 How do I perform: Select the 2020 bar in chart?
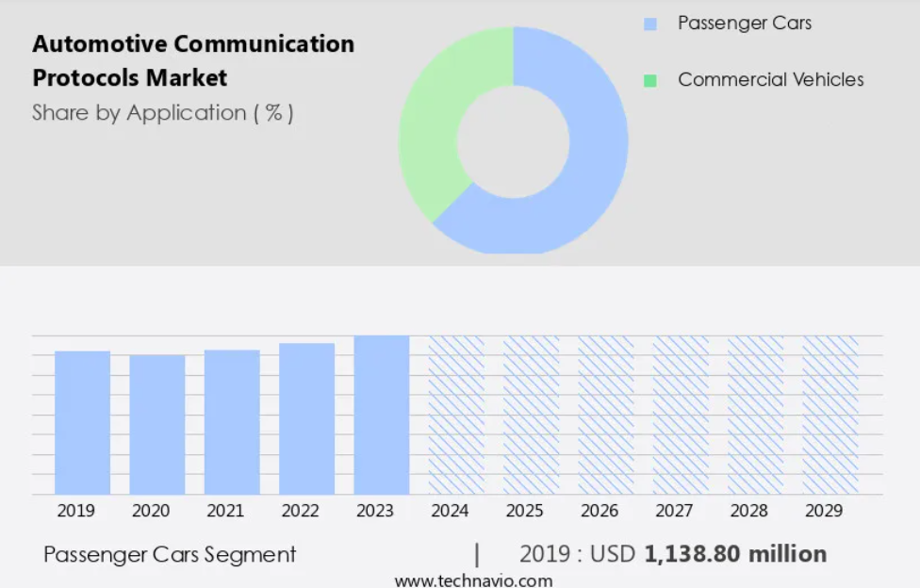157,424
